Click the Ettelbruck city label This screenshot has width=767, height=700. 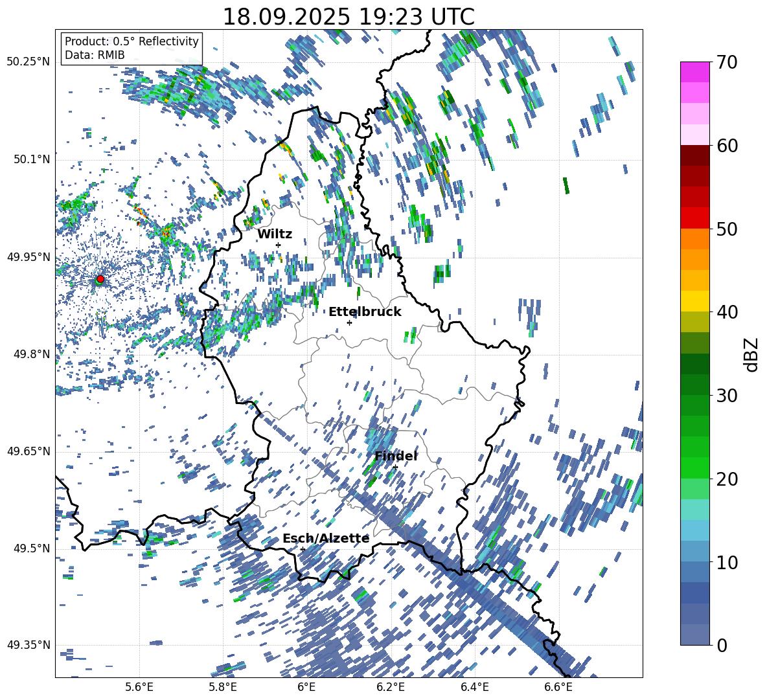point(365,312)
